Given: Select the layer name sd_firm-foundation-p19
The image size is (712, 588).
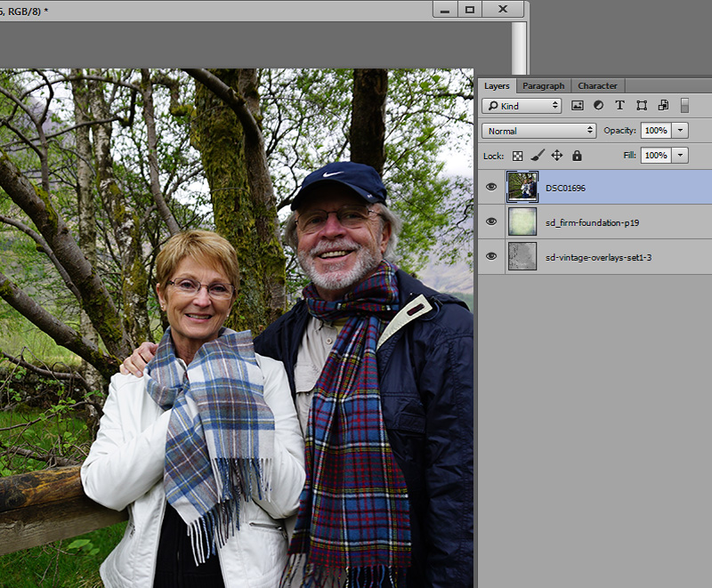Looking at the screenshot, I should click(x=592, y=222).
